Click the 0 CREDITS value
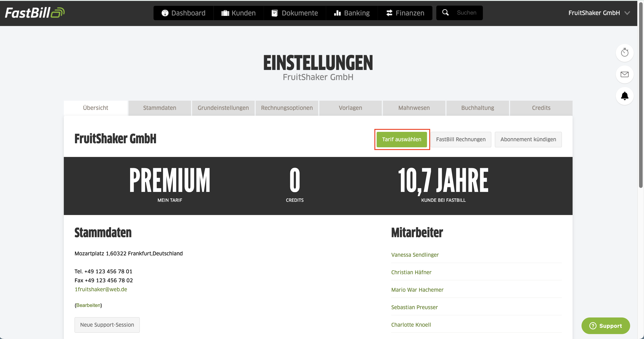Image resolution: width=644 pixels, height=339 pixels. [x=295, y=180]
